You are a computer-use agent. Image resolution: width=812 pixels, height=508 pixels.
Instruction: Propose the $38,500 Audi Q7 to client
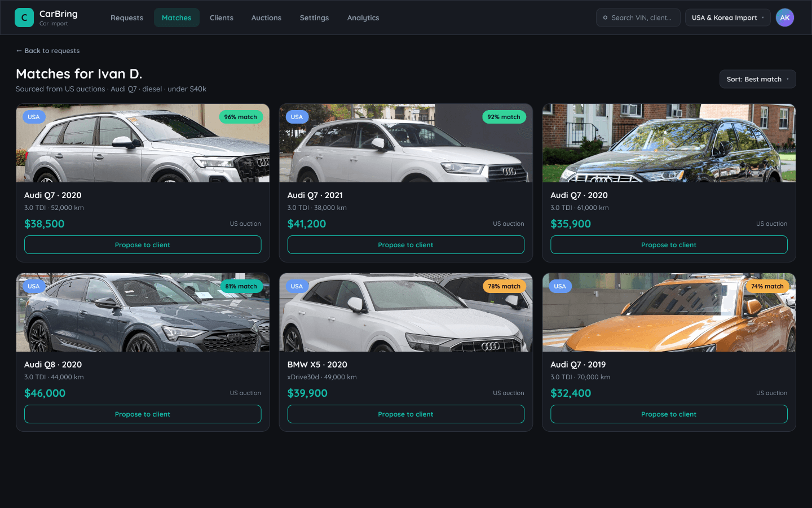(143, 245)
